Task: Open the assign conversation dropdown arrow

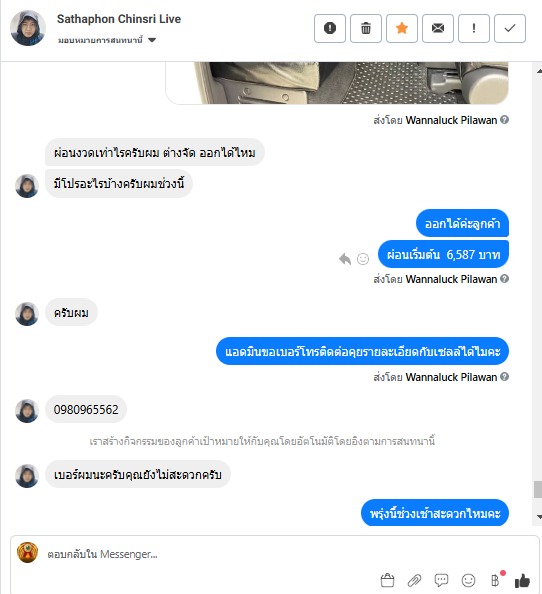Action: [152, 40]
